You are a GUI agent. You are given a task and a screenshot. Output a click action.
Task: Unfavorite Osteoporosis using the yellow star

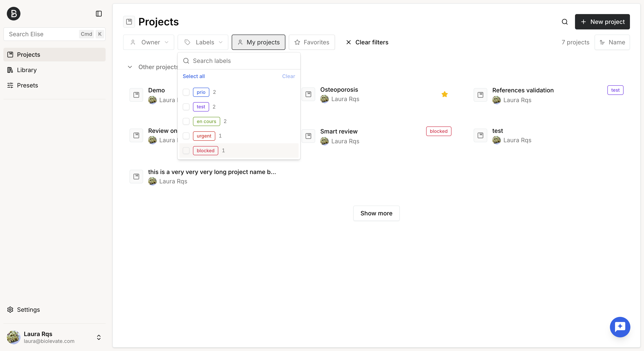[444, 94]
